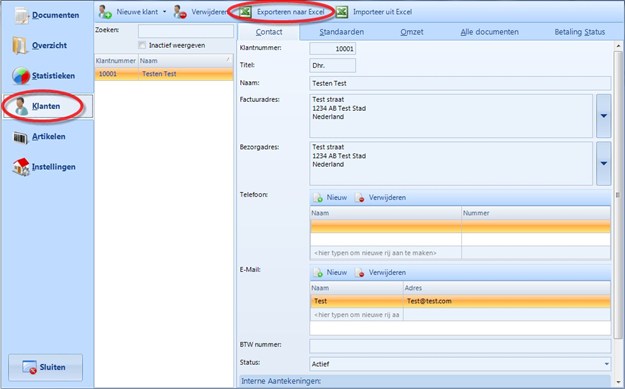Open the Status Actief combo box
The width and height of the screenshot is (625, 389).
pos(460,364)
